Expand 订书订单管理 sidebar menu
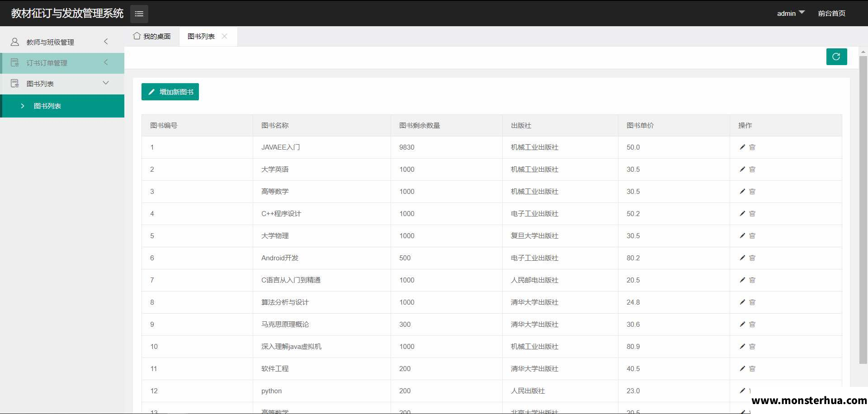Screen dimensions: 868x414 coord(62,63)
